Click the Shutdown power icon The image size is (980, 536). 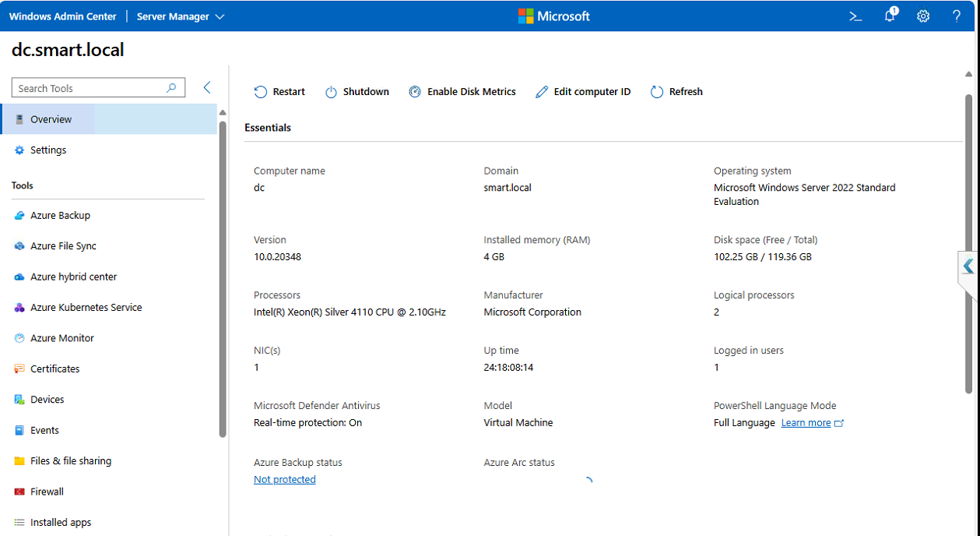click(x=331, y=92)
